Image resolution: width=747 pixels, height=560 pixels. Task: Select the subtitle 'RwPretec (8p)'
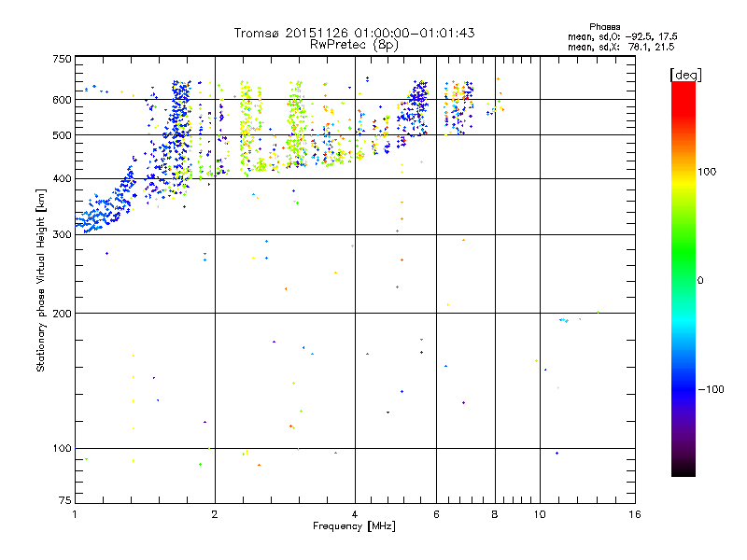(354, 45)
